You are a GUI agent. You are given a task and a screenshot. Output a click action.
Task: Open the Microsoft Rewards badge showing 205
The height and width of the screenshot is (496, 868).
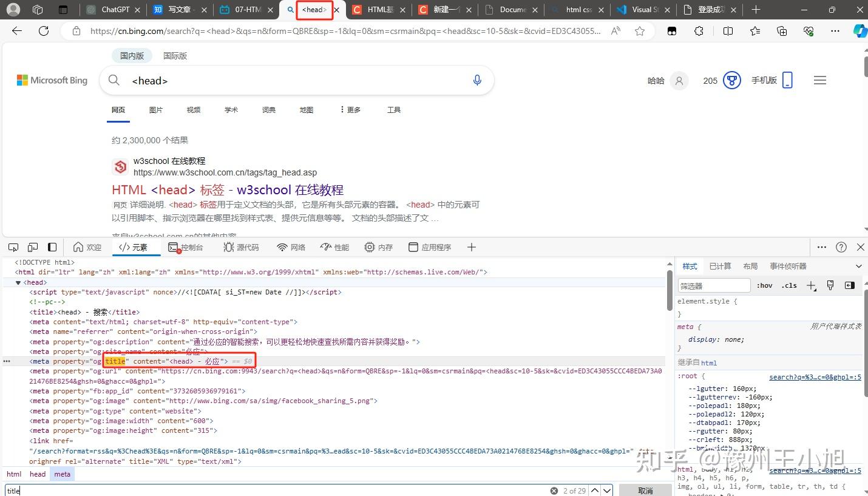coord(722,80)
